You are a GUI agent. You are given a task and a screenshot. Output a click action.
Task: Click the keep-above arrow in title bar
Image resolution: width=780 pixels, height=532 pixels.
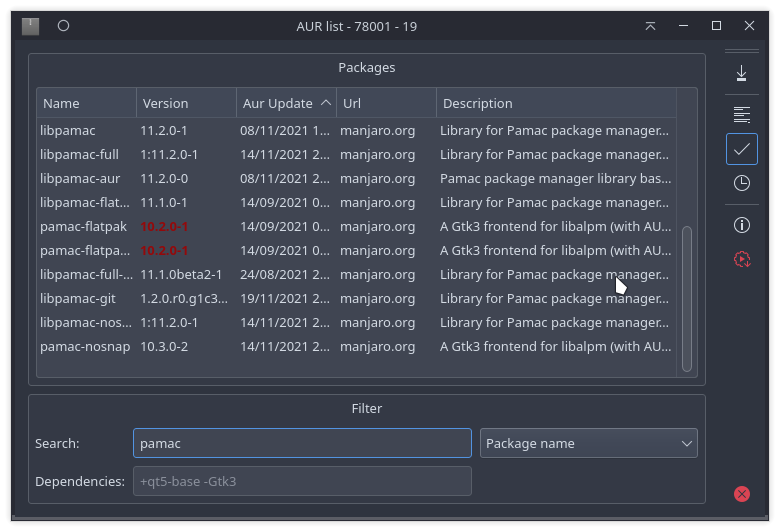[x=650, y=26]
